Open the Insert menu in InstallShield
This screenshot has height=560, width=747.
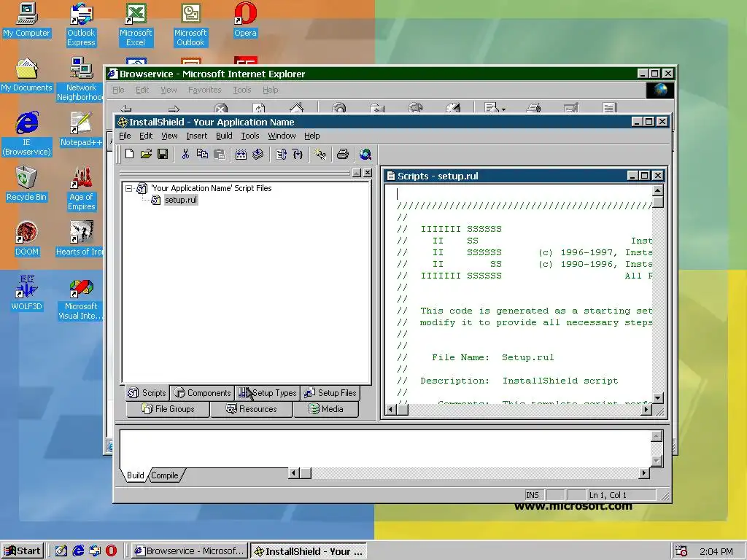tap(196, 136)
